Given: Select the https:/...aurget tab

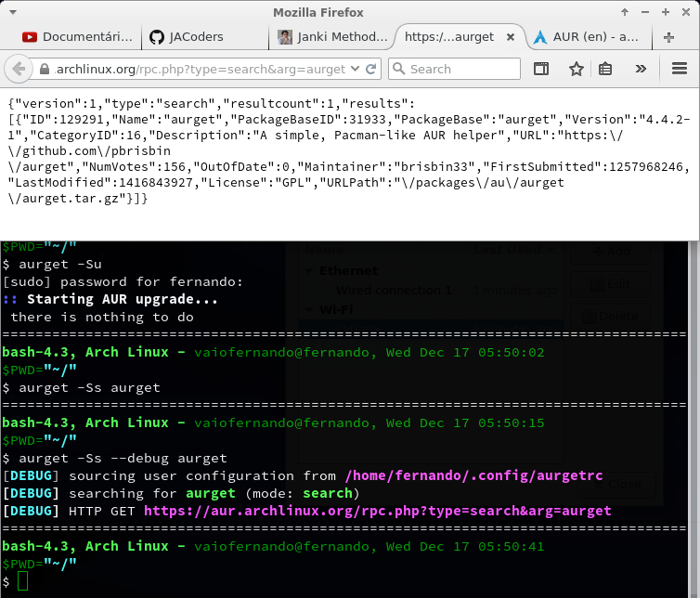Looking at the screenshot, I should [449, 36].
